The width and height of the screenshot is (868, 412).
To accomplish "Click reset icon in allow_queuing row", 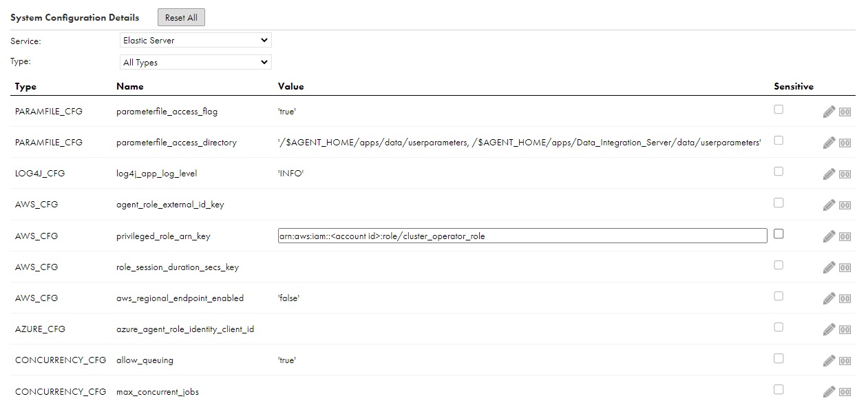I will click(x=845, y=361).
